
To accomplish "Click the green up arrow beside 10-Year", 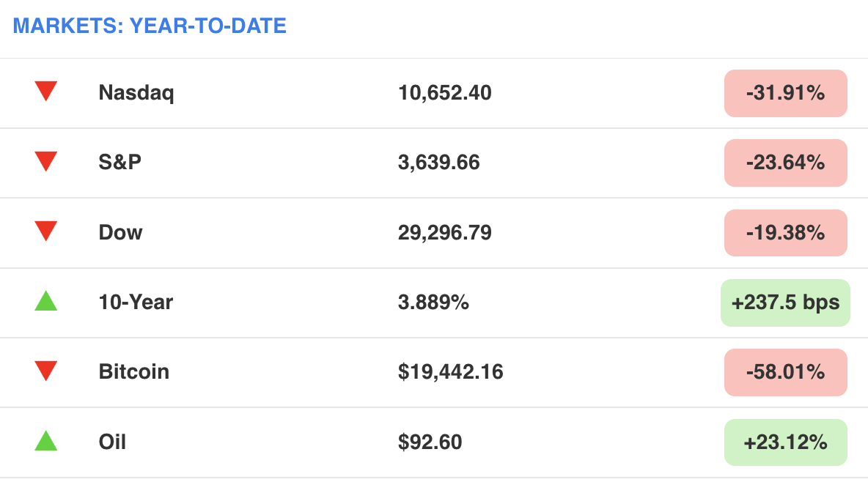I will pos(45,300).
